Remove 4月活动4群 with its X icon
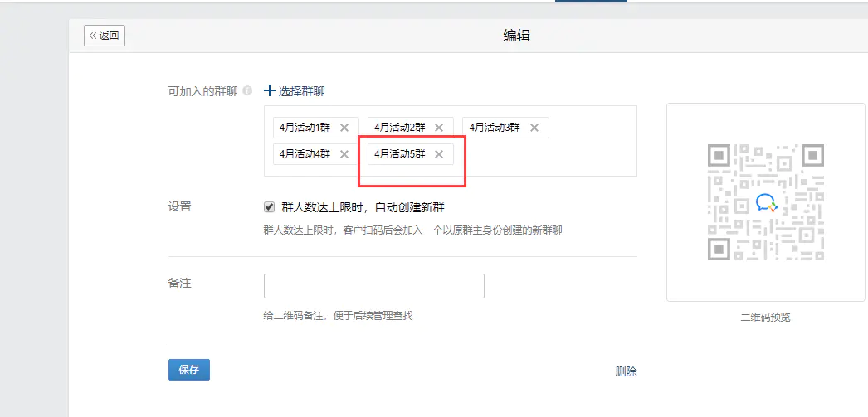Viewport: 868px width, 417px height. (344, 154)
